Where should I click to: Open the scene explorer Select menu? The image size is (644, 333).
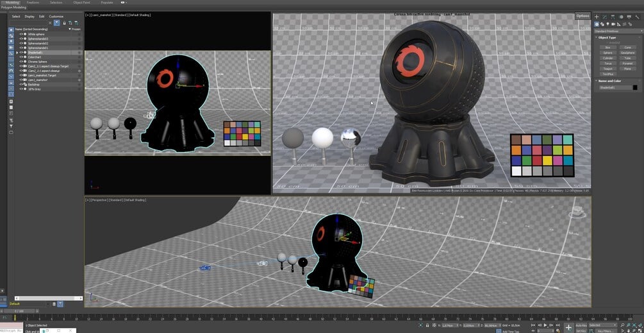pos(16,17)
